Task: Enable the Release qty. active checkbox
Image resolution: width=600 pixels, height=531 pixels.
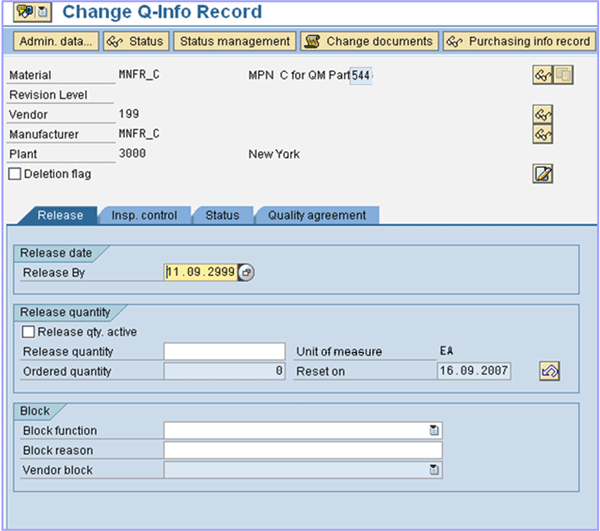Action: 28,332
